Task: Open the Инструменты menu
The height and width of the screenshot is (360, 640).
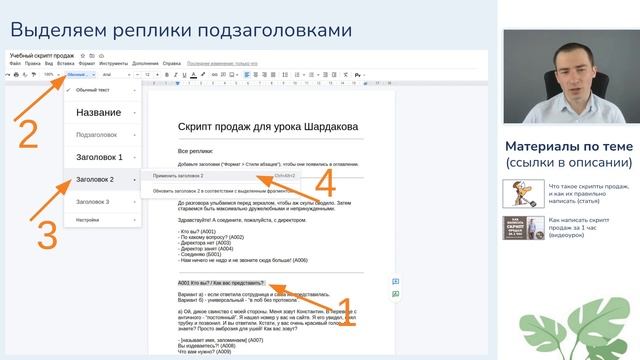Action: 113,64
